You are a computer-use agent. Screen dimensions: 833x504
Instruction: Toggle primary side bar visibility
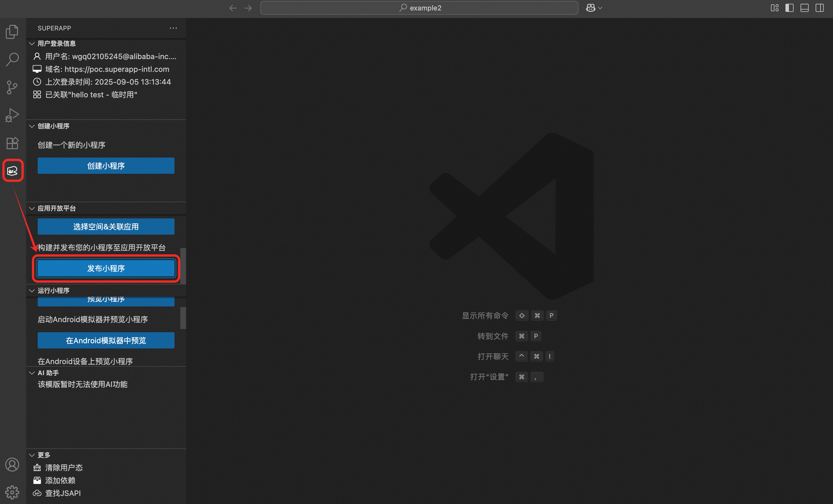[790, 8]
